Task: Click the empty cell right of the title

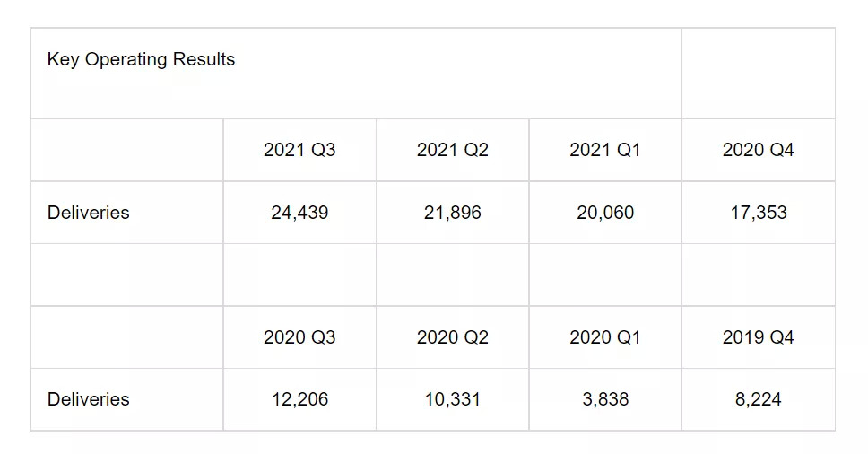Action: [758, 74]
